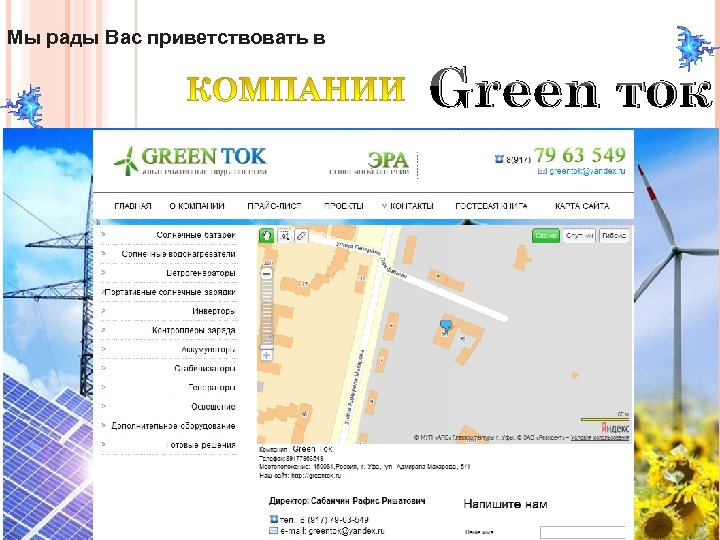Click the map zoom slider track
The width and height of the screenshot is (720, 540).
[266, 315]
